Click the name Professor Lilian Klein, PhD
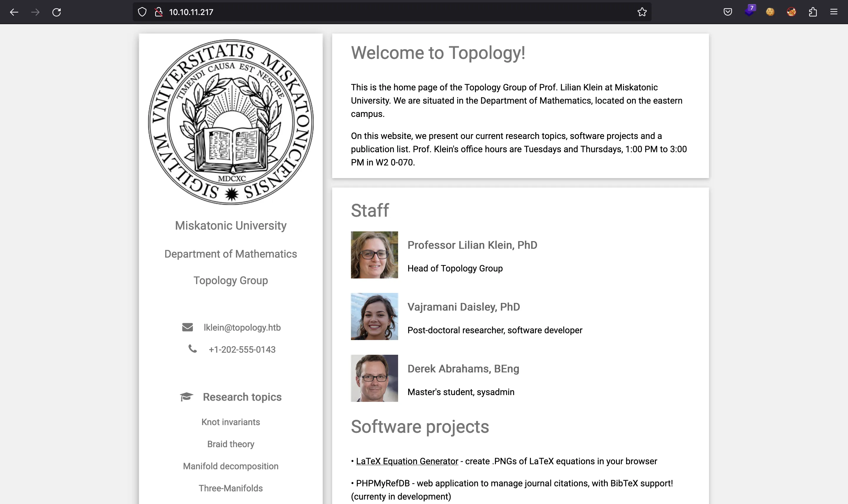848x504 pixels. [472, 245]
